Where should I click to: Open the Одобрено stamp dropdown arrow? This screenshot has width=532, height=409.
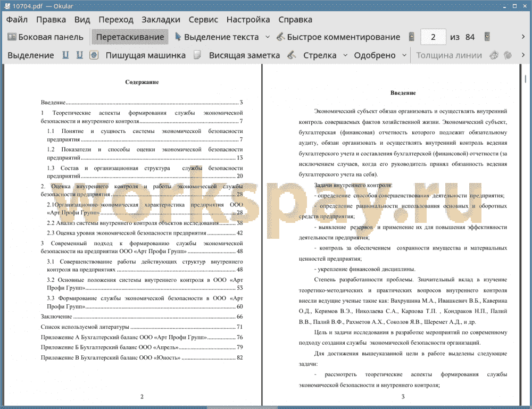click(x=404, y=55)
